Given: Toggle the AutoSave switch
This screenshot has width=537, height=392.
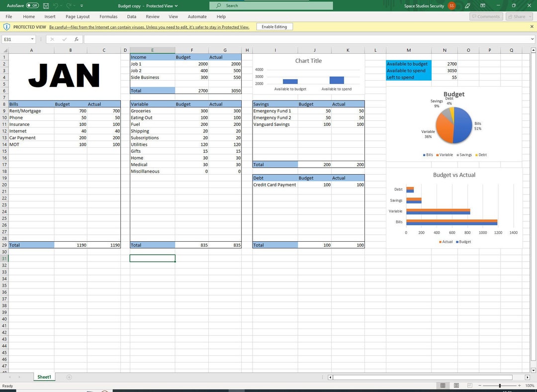Looking at the screenshot, I should (32, 6).
